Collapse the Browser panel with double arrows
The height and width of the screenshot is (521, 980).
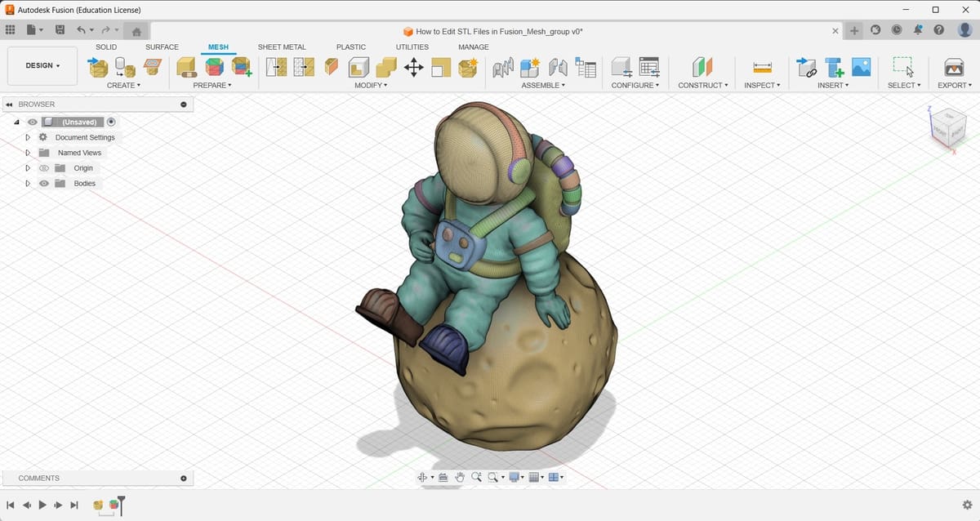9,105
